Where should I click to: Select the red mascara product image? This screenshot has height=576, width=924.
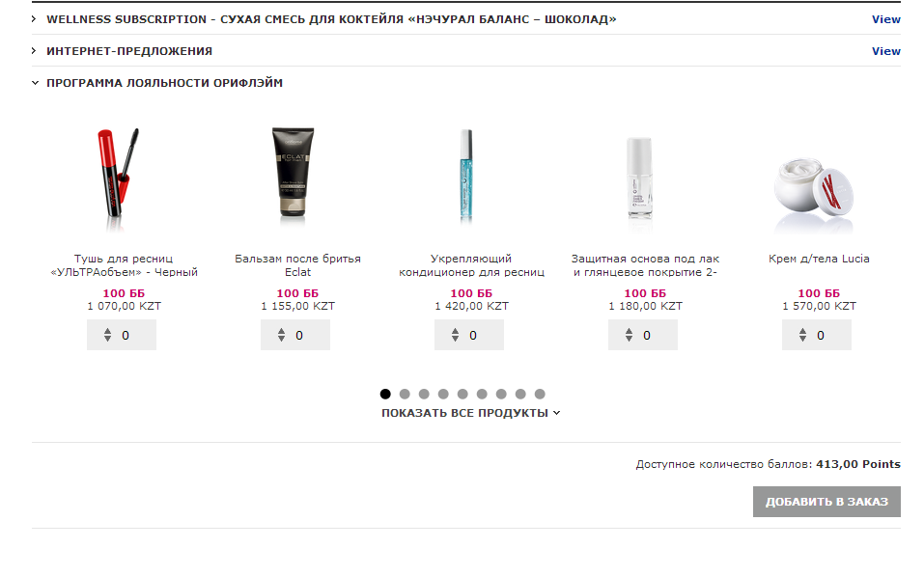[118, 173]
